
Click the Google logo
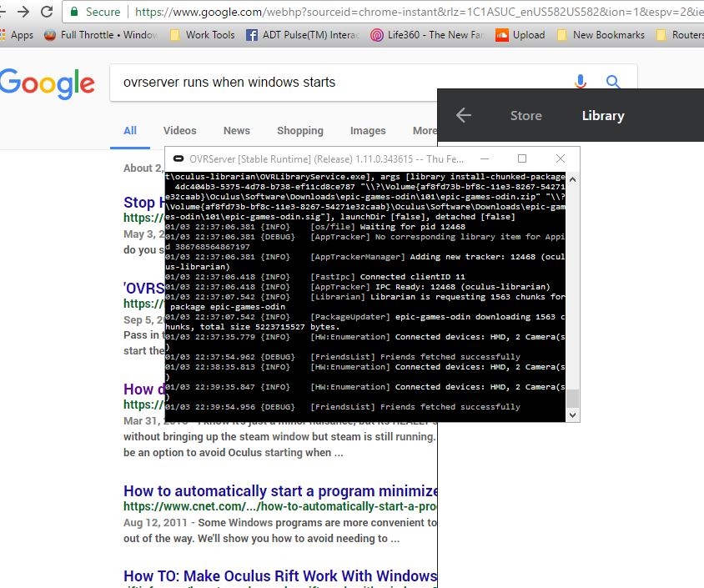48,83
